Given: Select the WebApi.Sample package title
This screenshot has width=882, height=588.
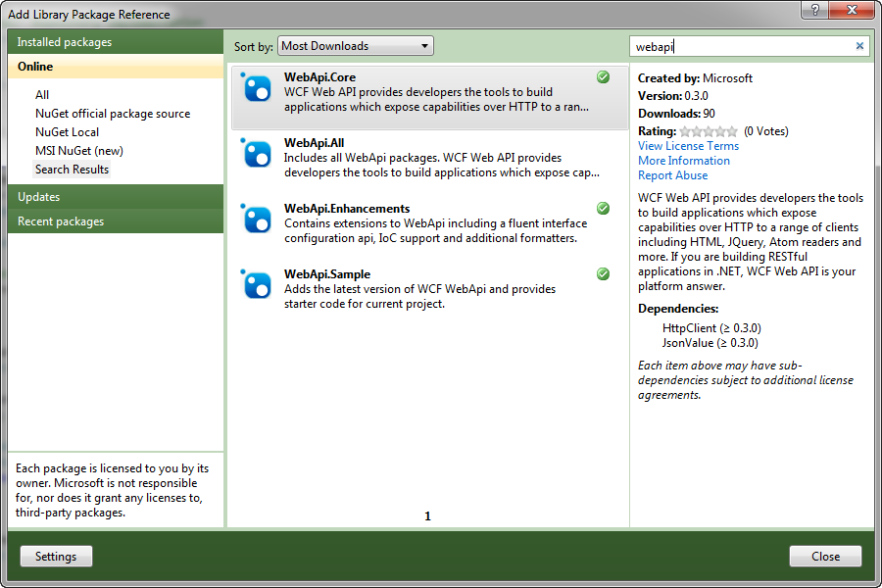Looking at the screenshot, I should (327, 274).
